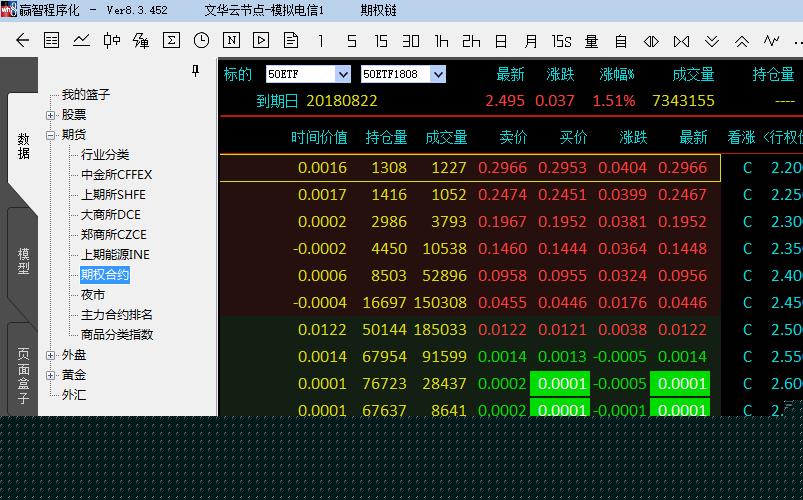Screen dimensions: 803x500
Task: Click the play box toolbar icon
Action: (261, 41)
